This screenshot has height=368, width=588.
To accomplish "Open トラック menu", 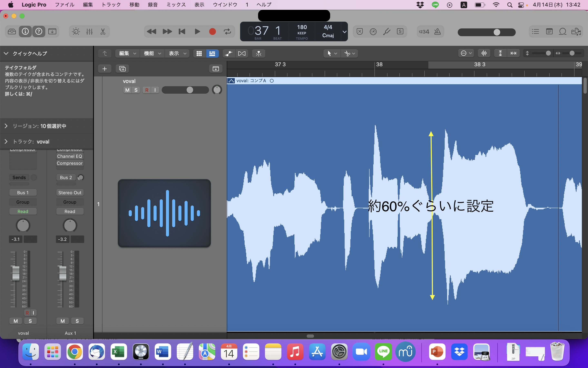I will tap(111, 5).
